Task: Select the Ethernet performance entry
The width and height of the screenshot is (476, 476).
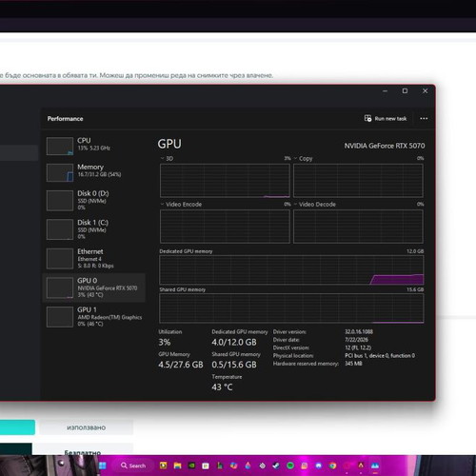Action: click(93, 258)
